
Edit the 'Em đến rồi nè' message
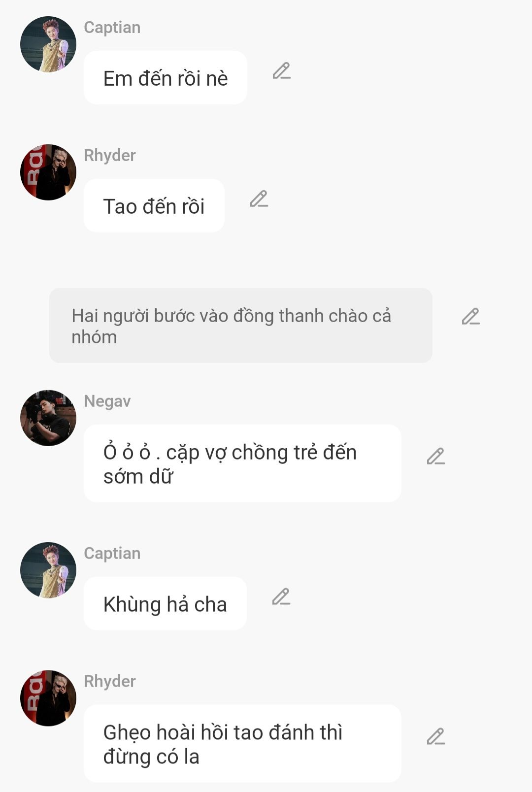click(x=282, y=71)
